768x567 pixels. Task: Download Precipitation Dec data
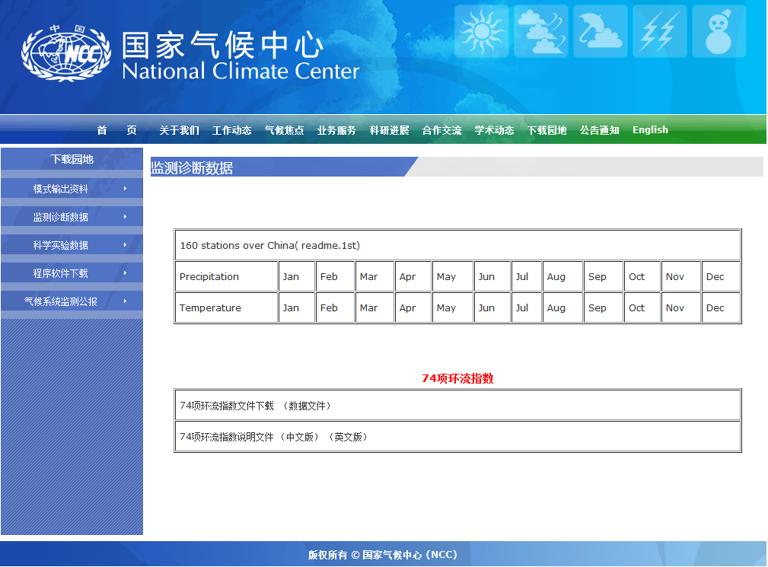(715, 277)
